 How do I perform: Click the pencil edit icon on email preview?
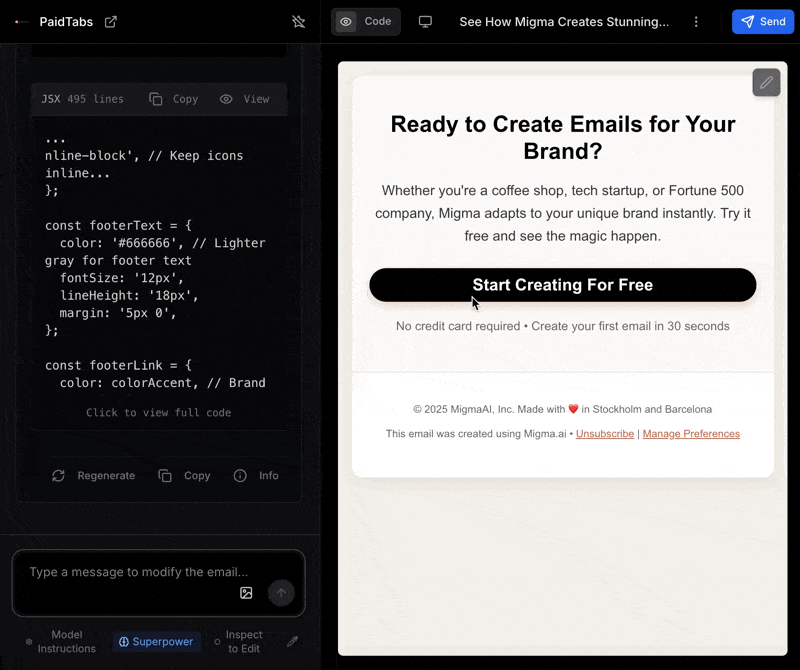pos(766,82)
